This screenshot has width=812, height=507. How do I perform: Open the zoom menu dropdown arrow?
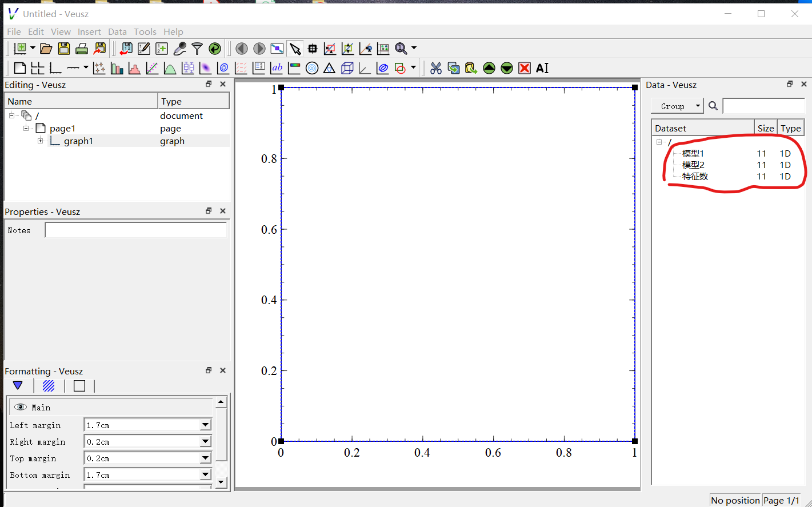coord(414,49)
